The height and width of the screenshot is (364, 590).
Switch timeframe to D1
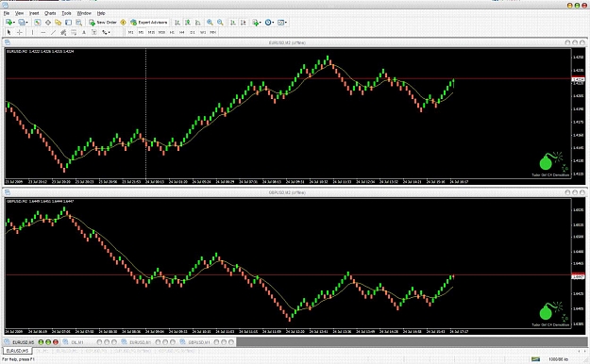click(193, 32)
